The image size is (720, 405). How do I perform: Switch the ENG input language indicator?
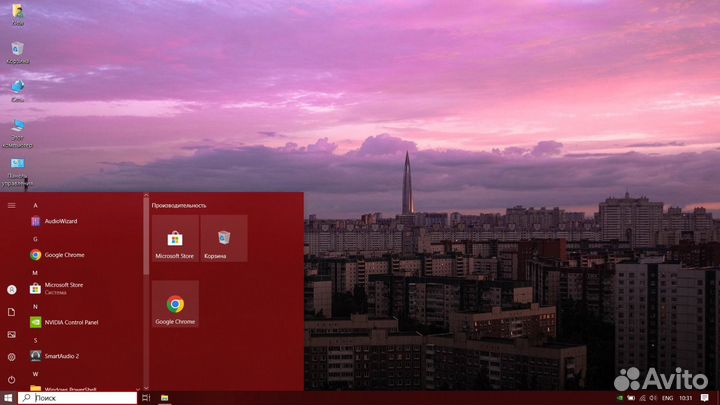[667, 398]
